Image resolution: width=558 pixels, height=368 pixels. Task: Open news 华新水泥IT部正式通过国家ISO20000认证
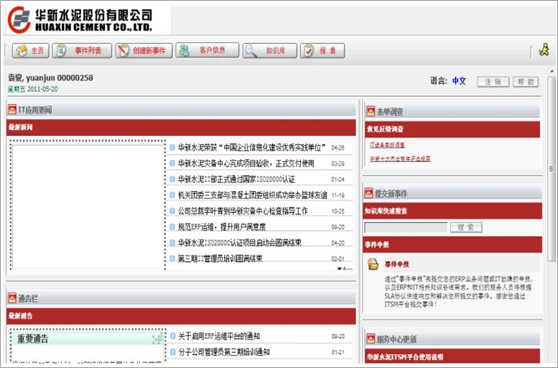point(236,179)
